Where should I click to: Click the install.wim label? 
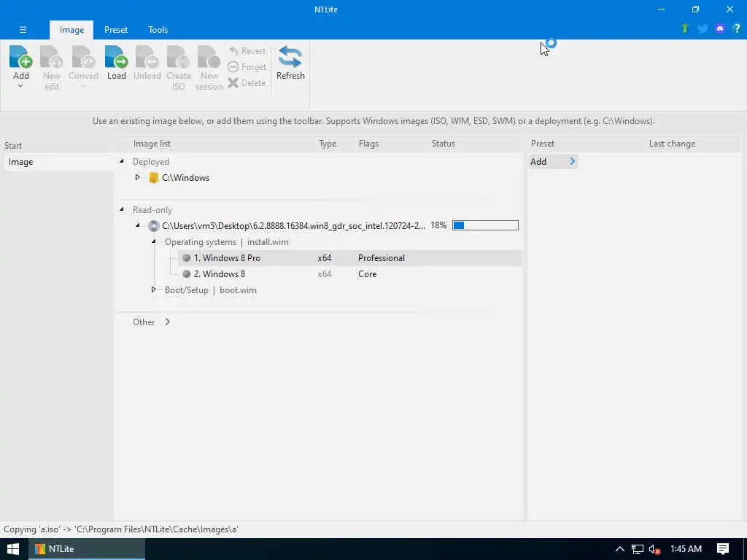click(x=268, y=242)
